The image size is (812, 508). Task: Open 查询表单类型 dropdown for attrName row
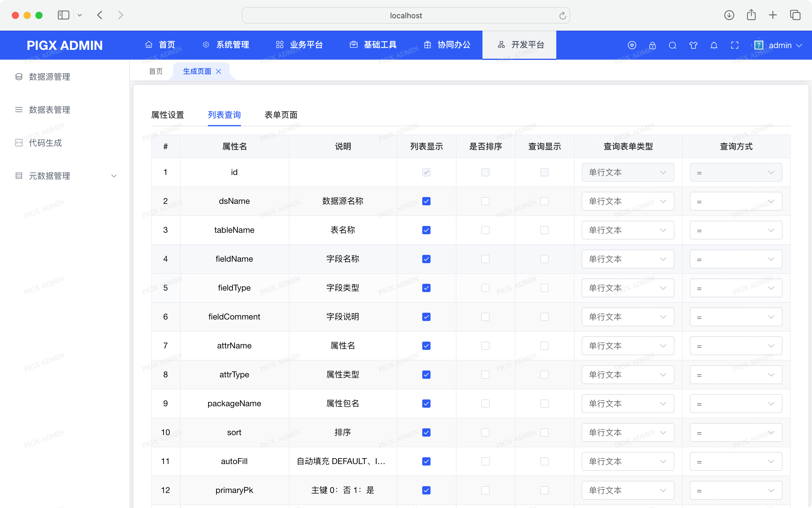click(627, 345)
